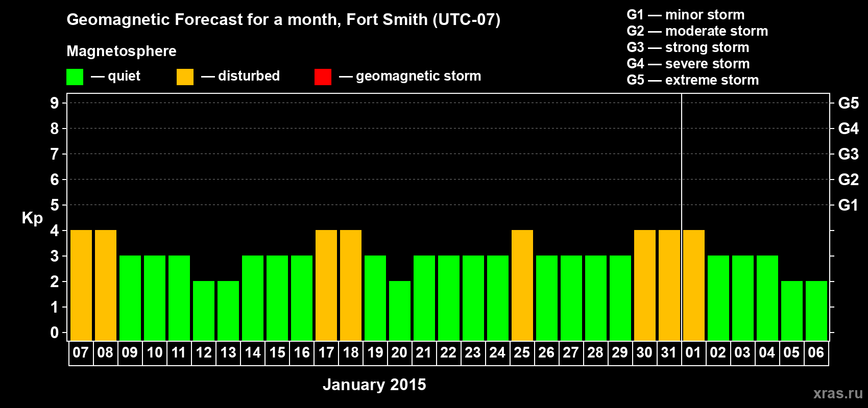The height and width of the screenshot is (408, 868).
Task: Click date label 23 on the axis
Action: [473, 352]
